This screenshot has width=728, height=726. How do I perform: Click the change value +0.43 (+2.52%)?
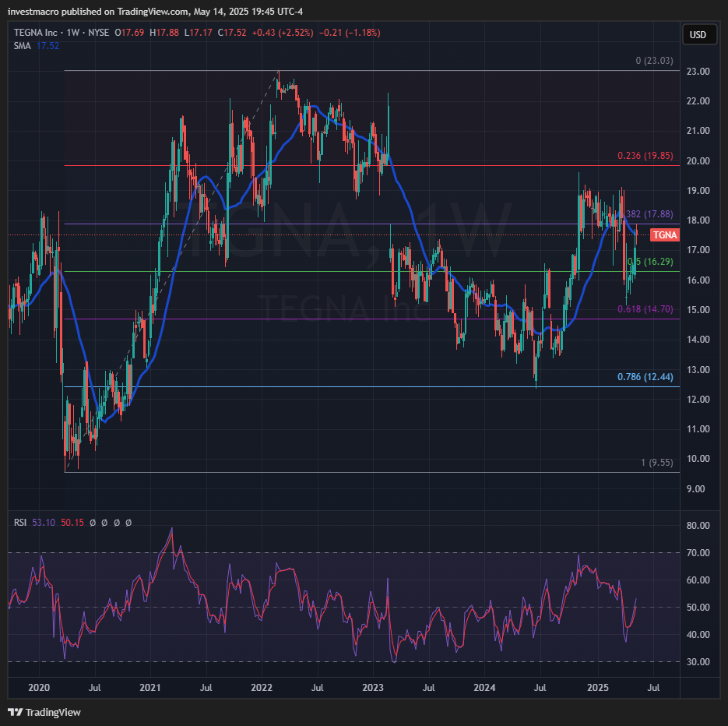(x=283, y=33)
